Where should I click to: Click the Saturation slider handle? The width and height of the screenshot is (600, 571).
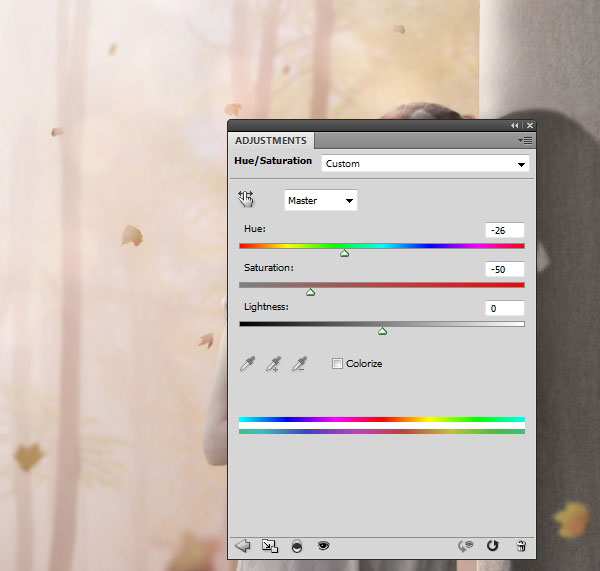coord(310,292)
